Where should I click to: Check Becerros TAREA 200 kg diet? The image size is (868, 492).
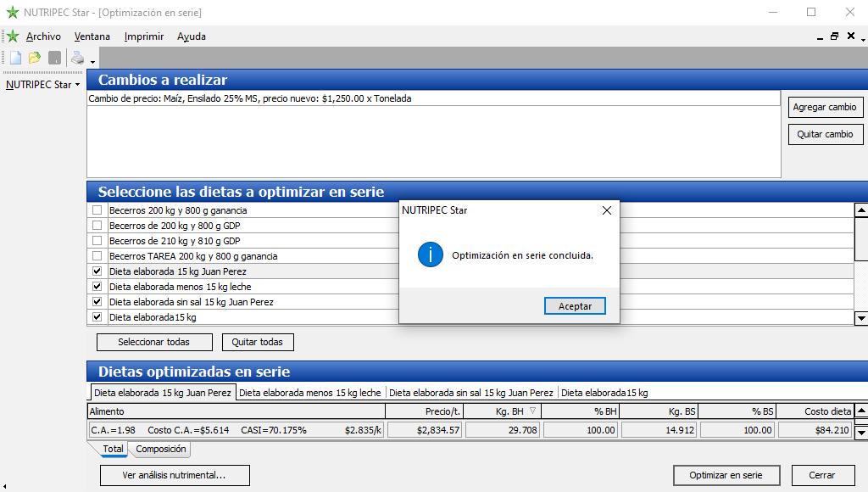pyautogui.click(x=97, y=256)
